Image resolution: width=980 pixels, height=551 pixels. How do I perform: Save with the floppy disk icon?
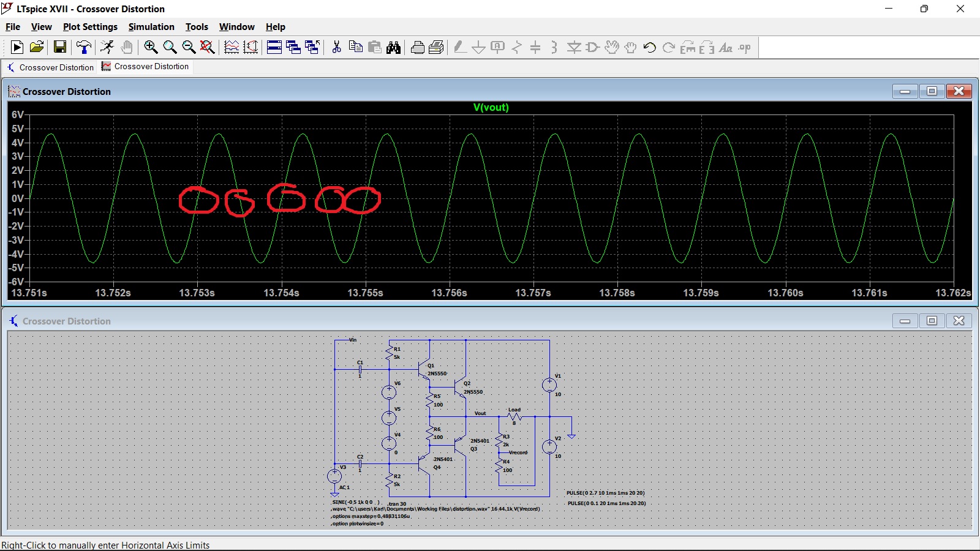(x=59, y=47)
